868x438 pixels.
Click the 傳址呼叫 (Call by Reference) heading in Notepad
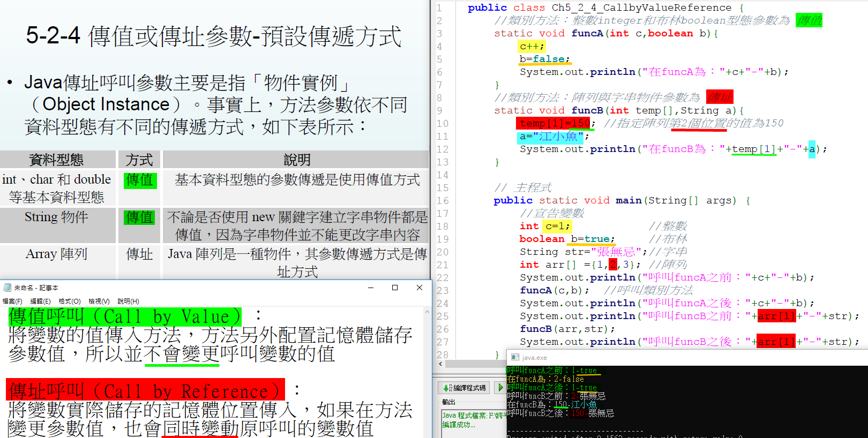point(145,391)
